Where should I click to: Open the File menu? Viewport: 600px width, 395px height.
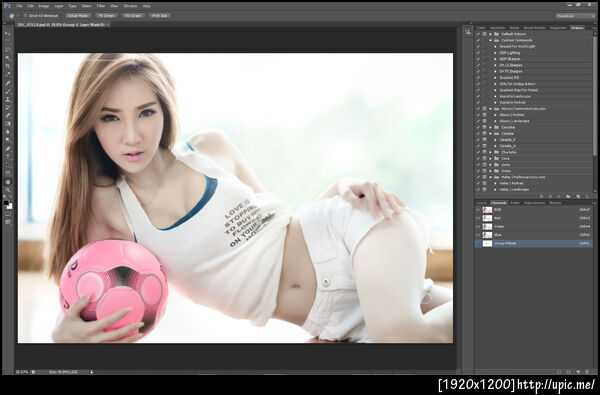[19, 6]
